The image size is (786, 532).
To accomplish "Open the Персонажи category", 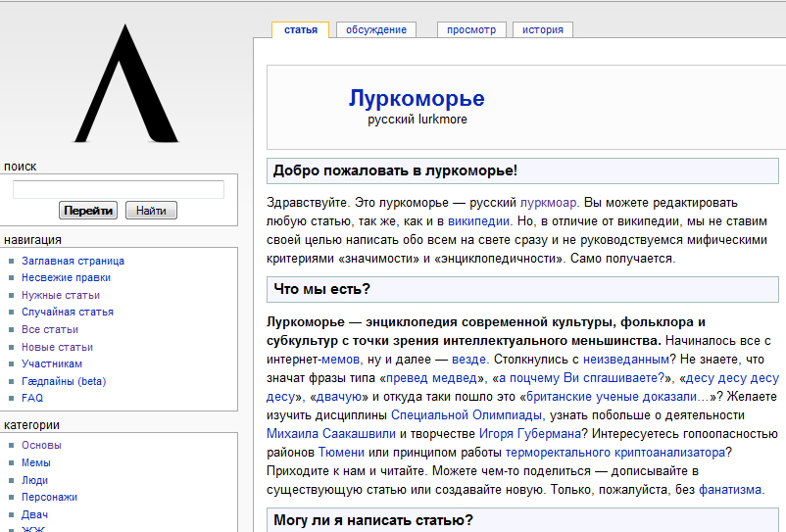I will coord(49,497).
